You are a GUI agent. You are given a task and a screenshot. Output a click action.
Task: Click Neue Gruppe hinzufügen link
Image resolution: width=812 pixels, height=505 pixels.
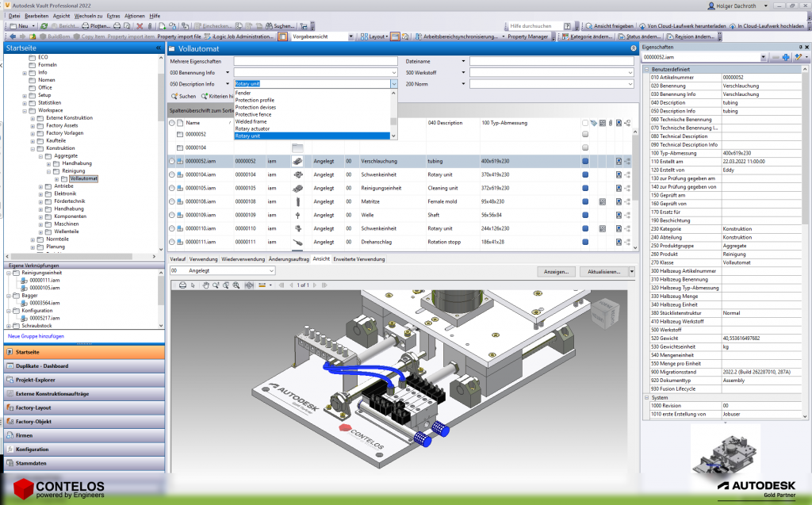pyautogui.click(x=36, y=336)
